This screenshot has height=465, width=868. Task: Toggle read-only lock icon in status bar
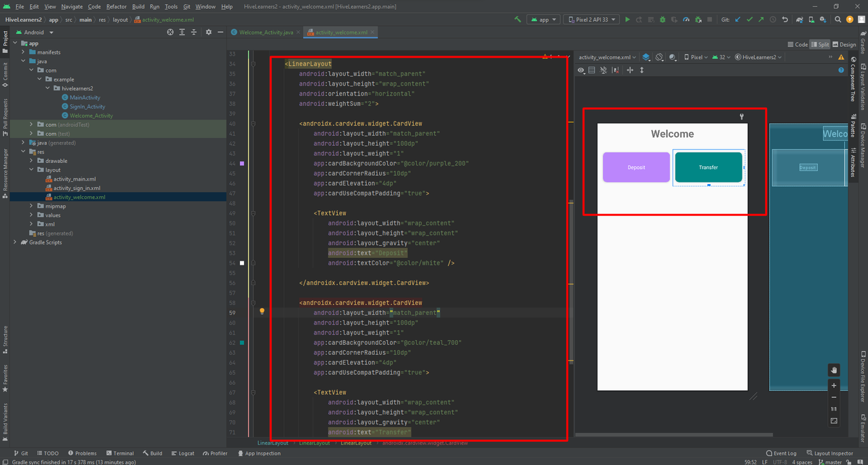(x=848, y=462)
